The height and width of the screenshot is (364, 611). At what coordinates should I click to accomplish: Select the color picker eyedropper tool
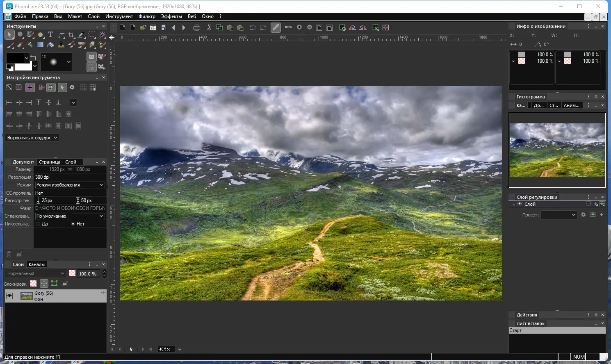tap(82, 35)
